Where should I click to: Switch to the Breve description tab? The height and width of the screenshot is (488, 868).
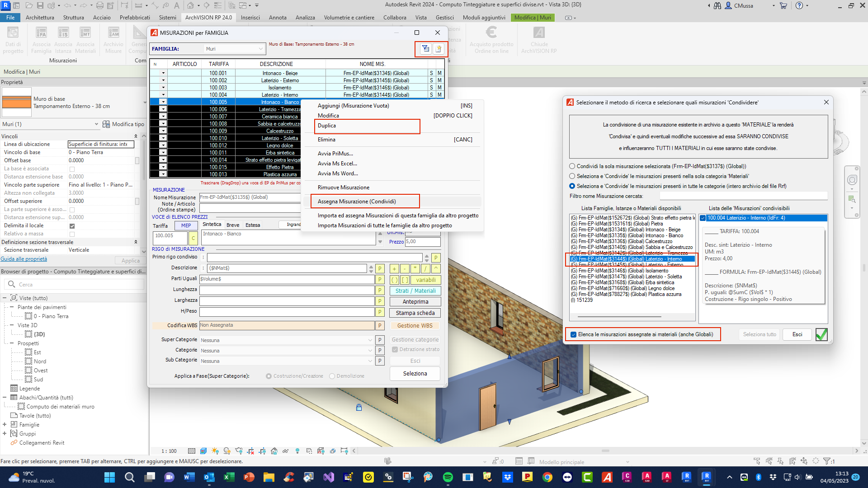click(x=233, y=225)
